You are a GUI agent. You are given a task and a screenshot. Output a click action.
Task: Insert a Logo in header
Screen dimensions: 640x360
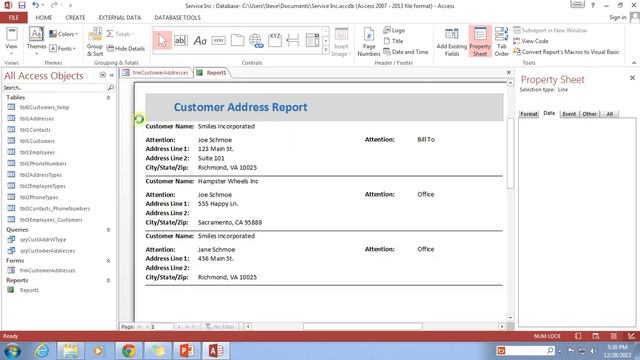394,30
